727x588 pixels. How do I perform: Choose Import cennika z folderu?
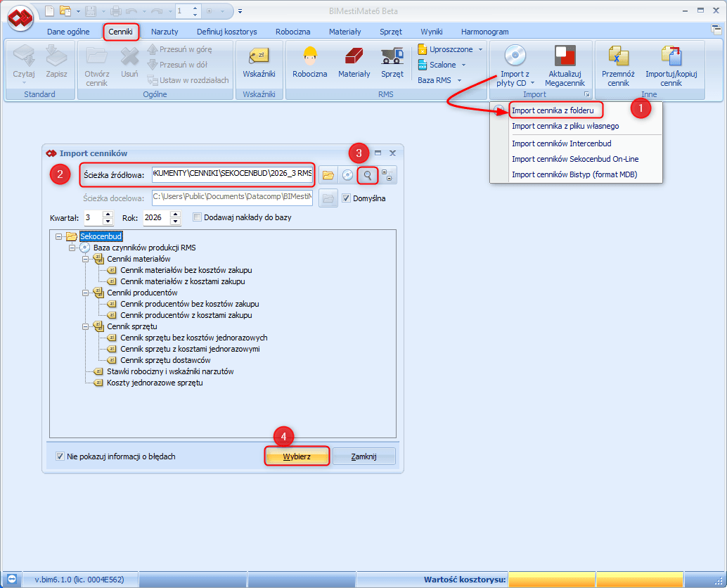point(553,110)
